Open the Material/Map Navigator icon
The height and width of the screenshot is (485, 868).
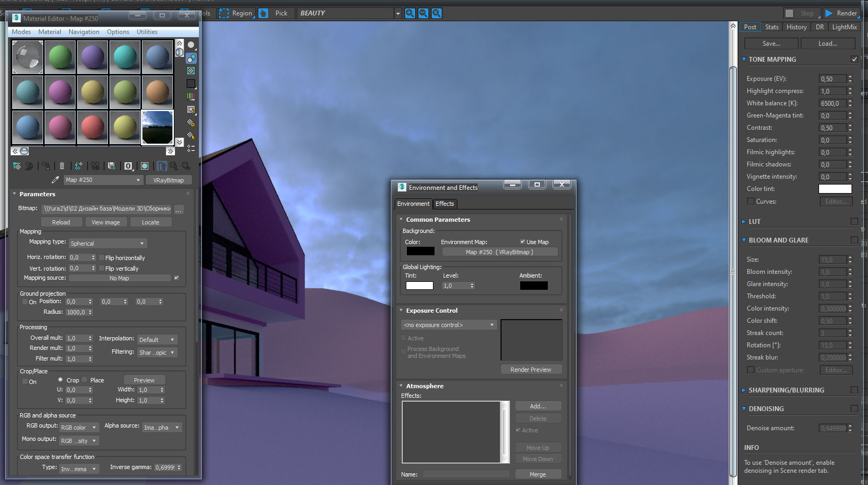tap(191, 148)
